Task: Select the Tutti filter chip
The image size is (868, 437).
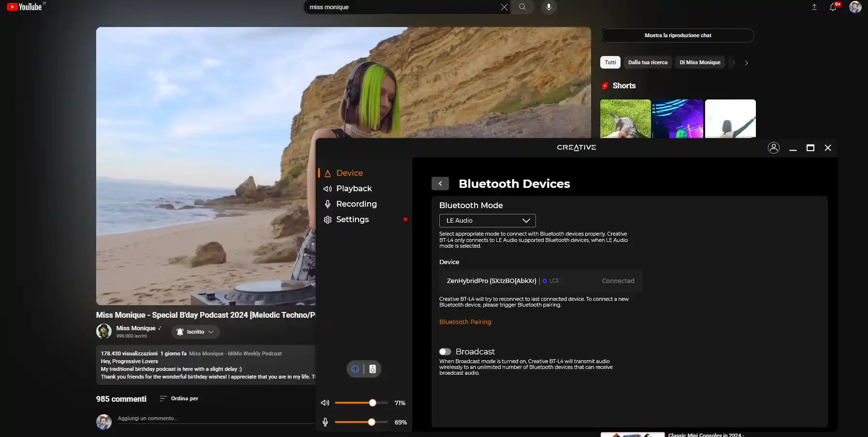Action: coord(610,62)
